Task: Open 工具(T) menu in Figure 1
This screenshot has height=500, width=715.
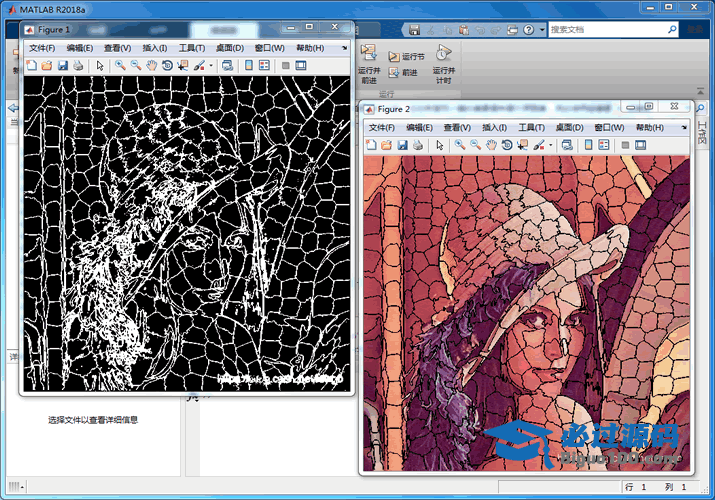Action: (192, 48)
